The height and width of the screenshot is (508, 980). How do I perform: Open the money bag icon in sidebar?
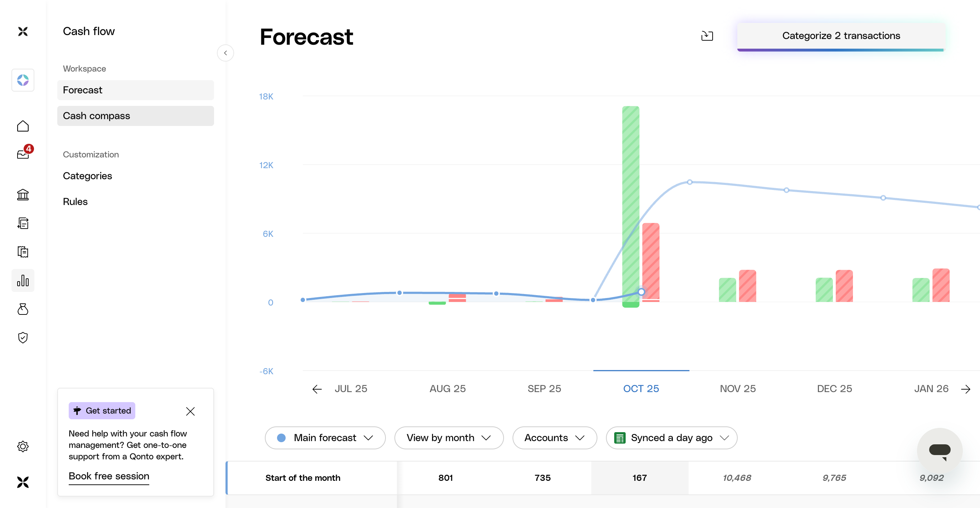pos(23,309)
